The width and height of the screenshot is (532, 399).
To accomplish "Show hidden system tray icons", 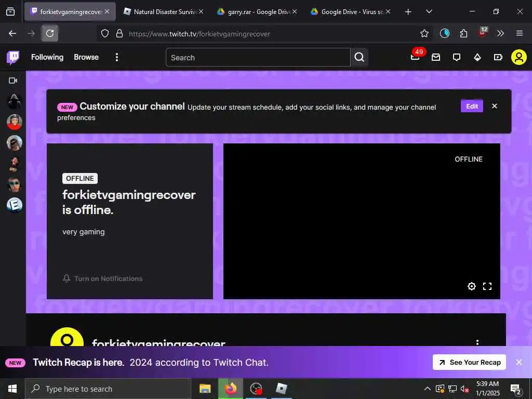I will coord(428,389).
